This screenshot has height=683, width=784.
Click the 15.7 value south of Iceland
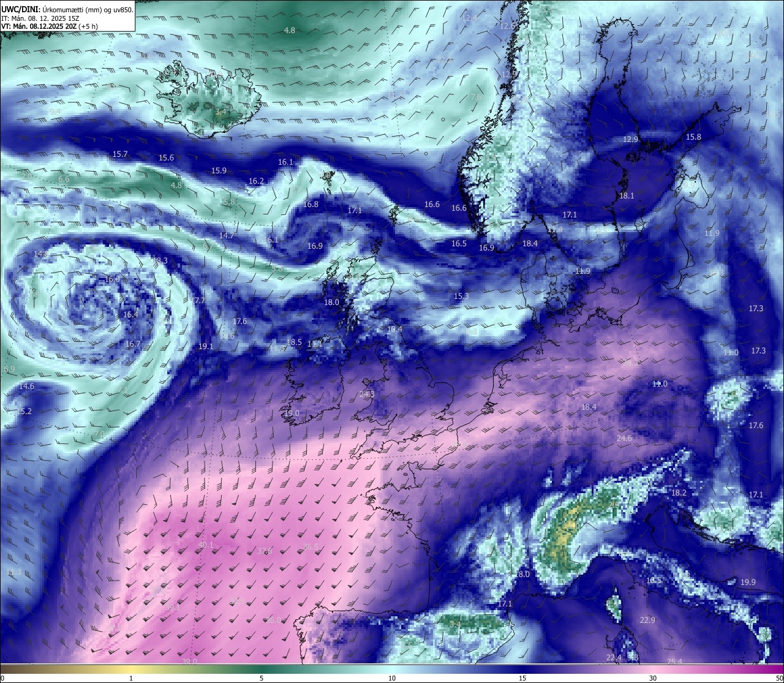pyautogui.click(x=120, y=154)
